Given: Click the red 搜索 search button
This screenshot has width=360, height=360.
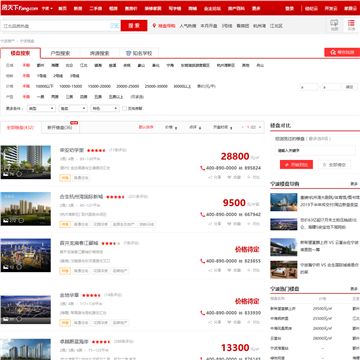Looking at the screenshot, I should pos(134,25).
